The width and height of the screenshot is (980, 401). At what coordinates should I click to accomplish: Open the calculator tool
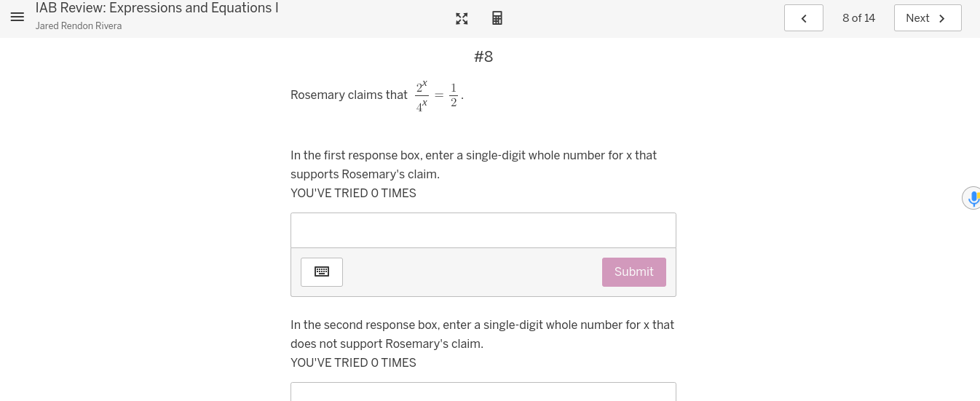(x=497, y=18)
